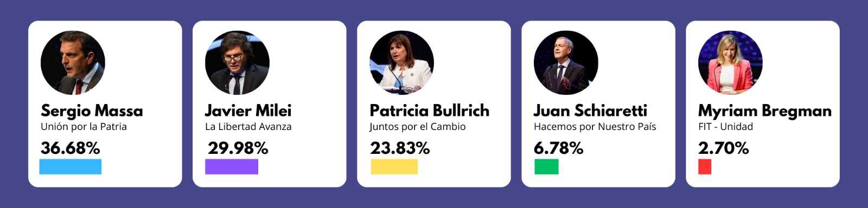
Task: Select the purple bar under 29.98%
Action: click(x=232, y=167)
